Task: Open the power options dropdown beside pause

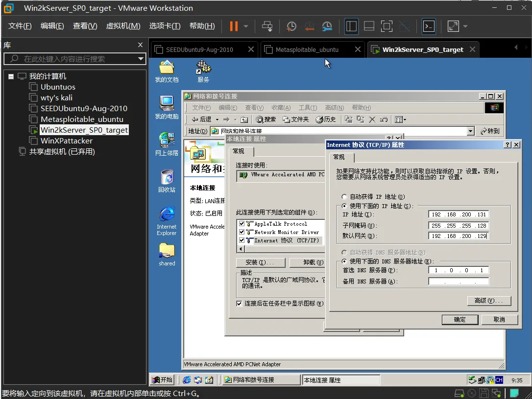Action: click(x=246, y=26)
